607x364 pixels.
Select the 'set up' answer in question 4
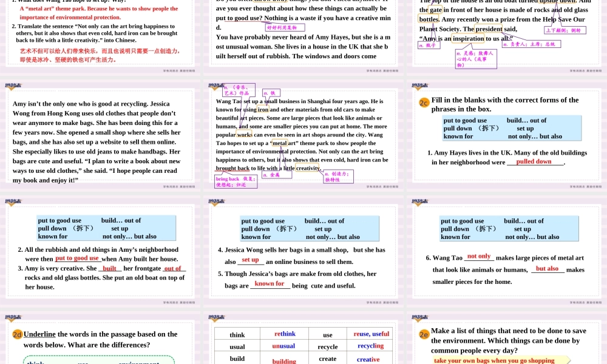tap(250, 260)
